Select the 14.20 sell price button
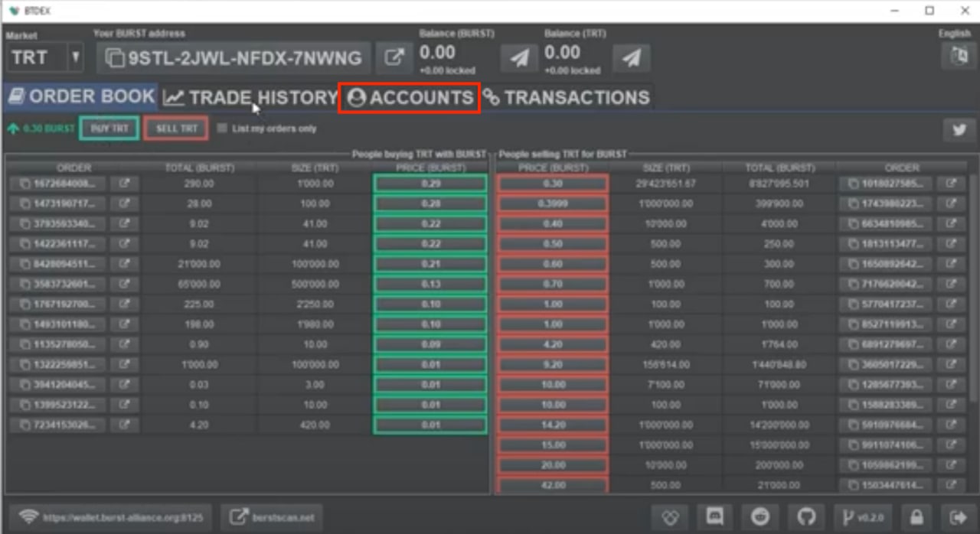Viewport: 980px width, 534px height. click(x=553, y=425)
